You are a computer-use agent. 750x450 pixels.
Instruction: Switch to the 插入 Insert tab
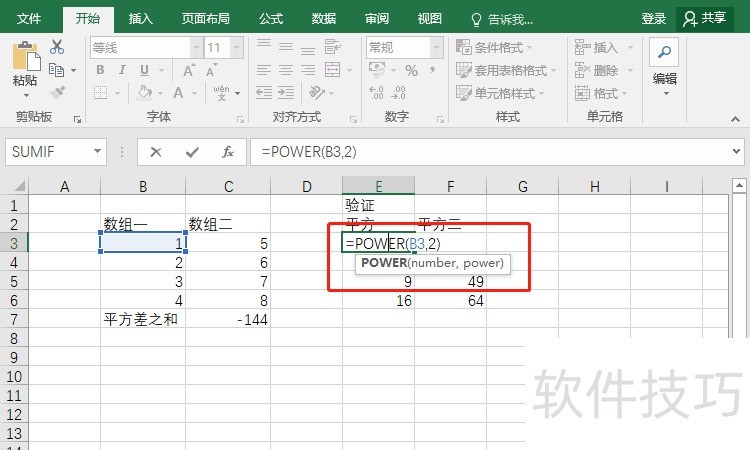pyautogui.click(x=141, y=19)
